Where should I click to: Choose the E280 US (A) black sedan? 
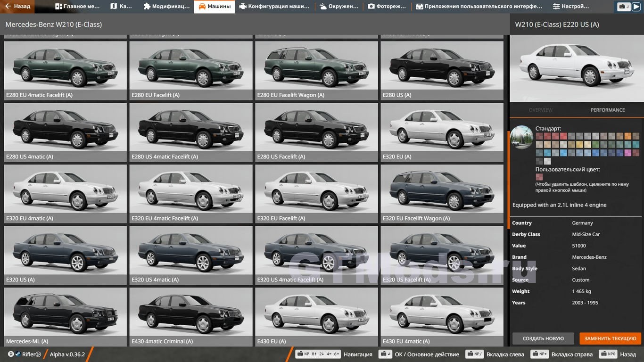pos(442,71)
